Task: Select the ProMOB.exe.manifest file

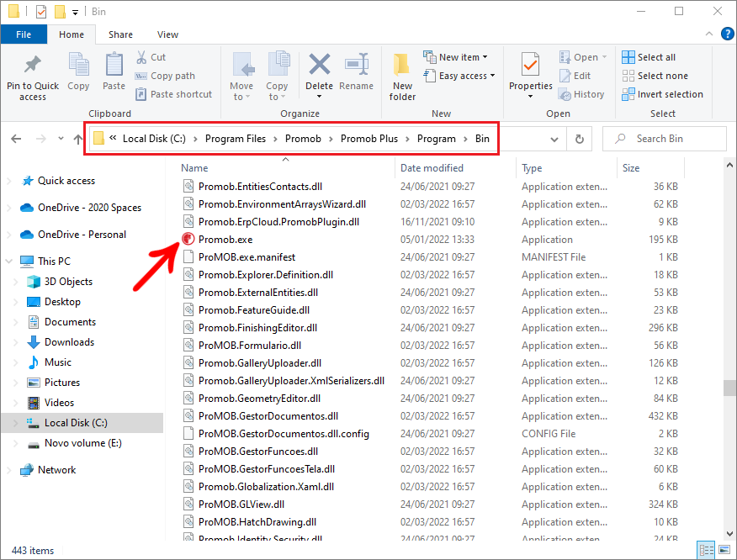Action: pos(247,257)
